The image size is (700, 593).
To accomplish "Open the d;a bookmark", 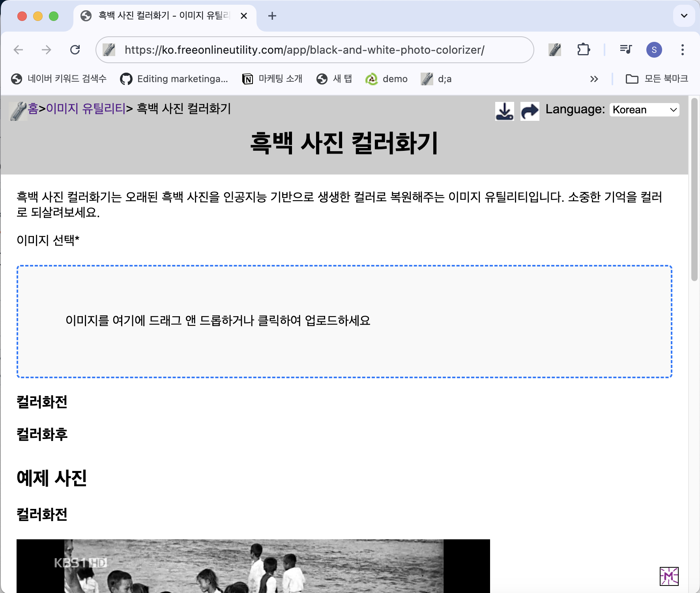I will tap(436, 79).
